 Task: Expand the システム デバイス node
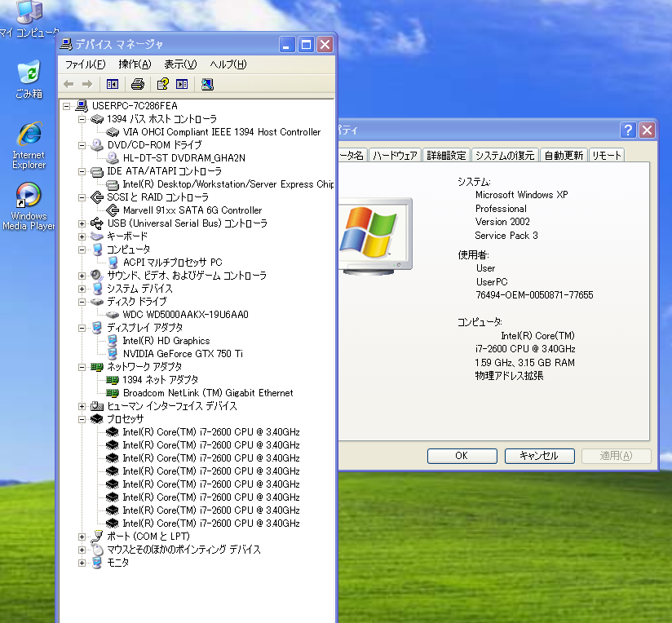[x=82, y=289]
